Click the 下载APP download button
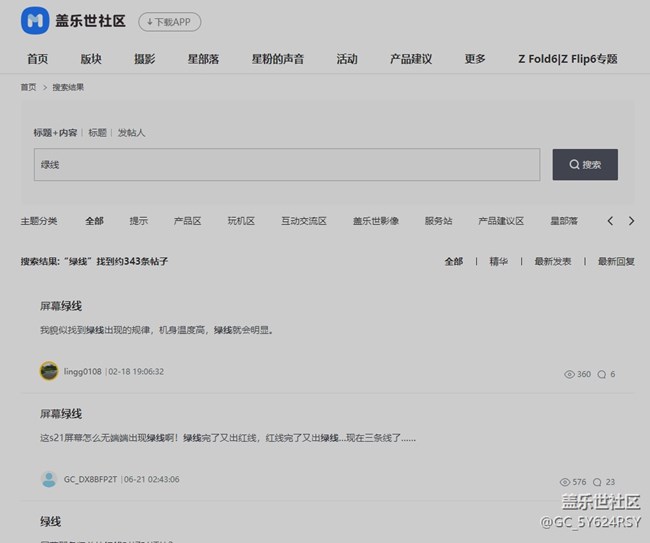Image resolution: width=650 pixels, height=543 pixels. (169, 21)
